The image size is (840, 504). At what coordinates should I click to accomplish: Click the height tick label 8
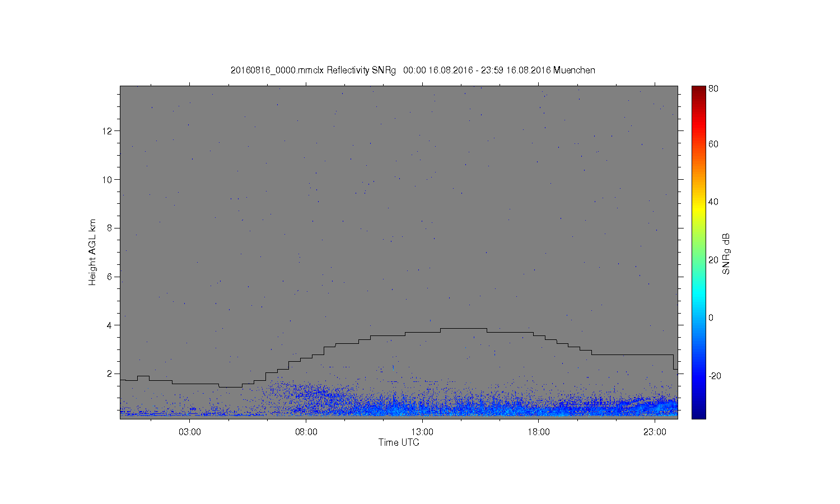110,228
